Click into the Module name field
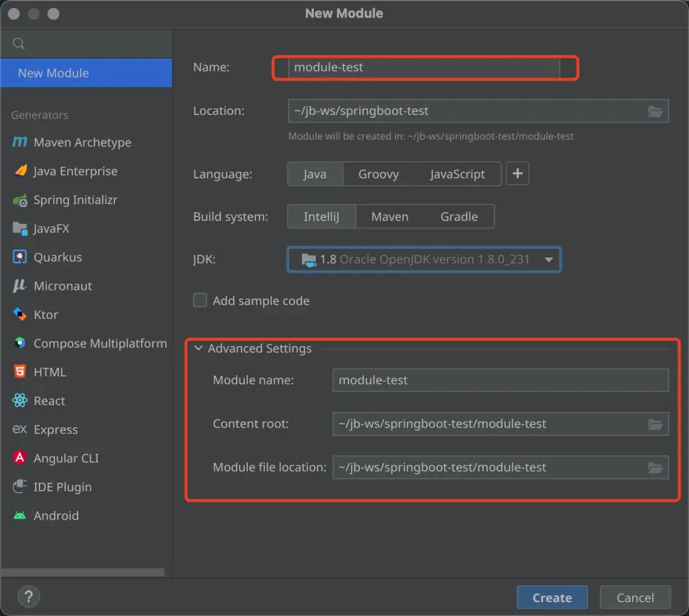This screenshot has width=689, height=616. pyautogui.click(x=500, y=380)
